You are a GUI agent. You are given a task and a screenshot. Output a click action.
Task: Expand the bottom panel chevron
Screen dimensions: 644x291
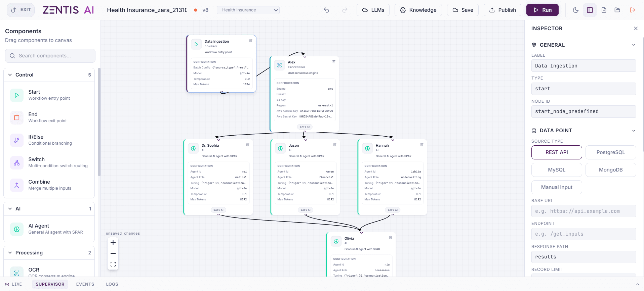[637, 284]
